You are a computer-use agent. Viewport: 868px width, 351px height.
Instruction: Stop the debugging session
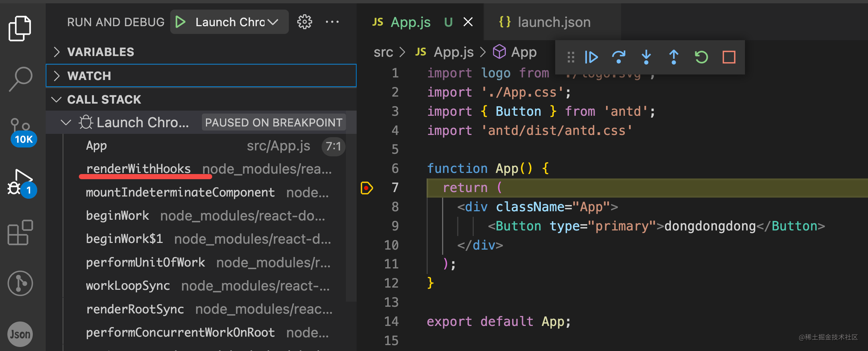[729, 57]
